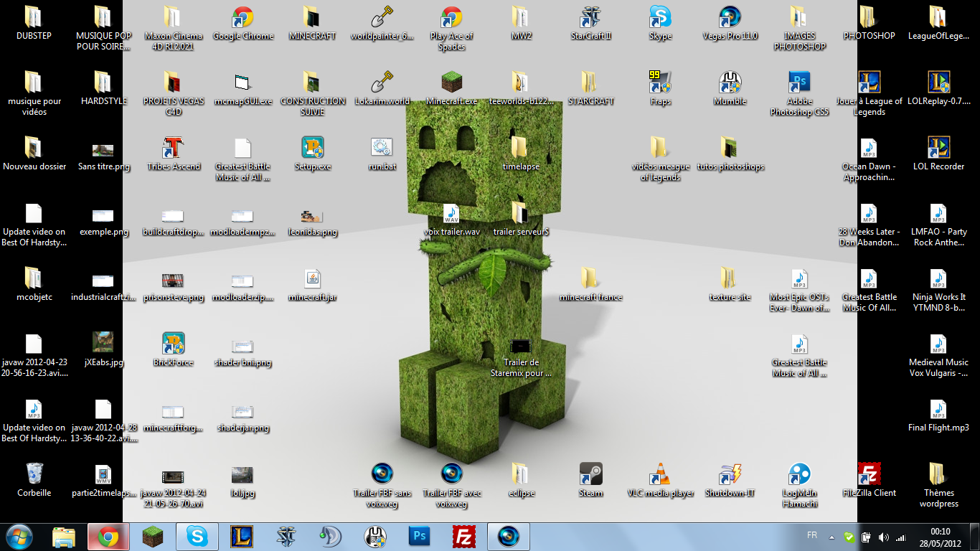Launch Steam from the desktop
Viewport: 980px width, 551px height.
pos(590,481)
